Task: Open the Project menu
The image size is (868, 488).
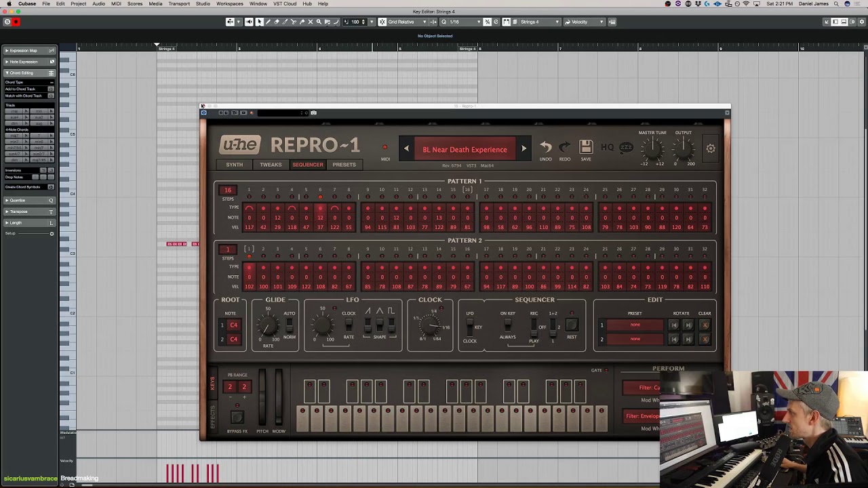Action: tap(79, 4)
